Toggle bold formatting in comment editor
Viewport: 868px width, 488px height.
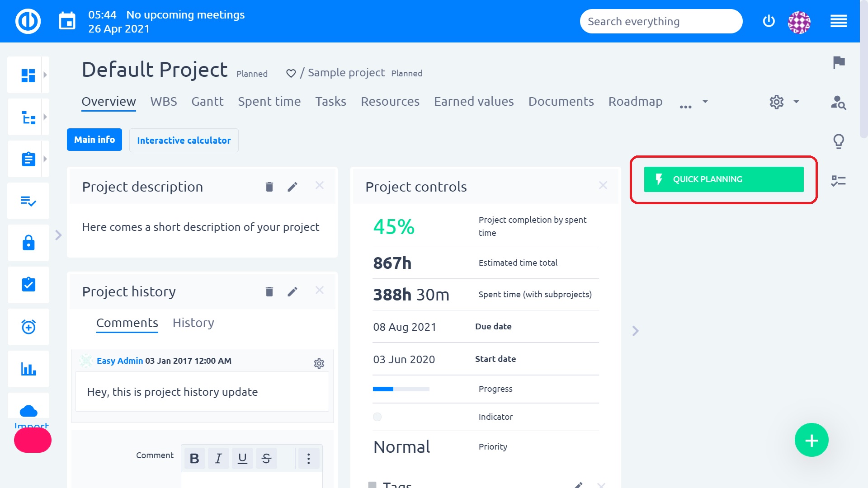(x=194, y=459)
